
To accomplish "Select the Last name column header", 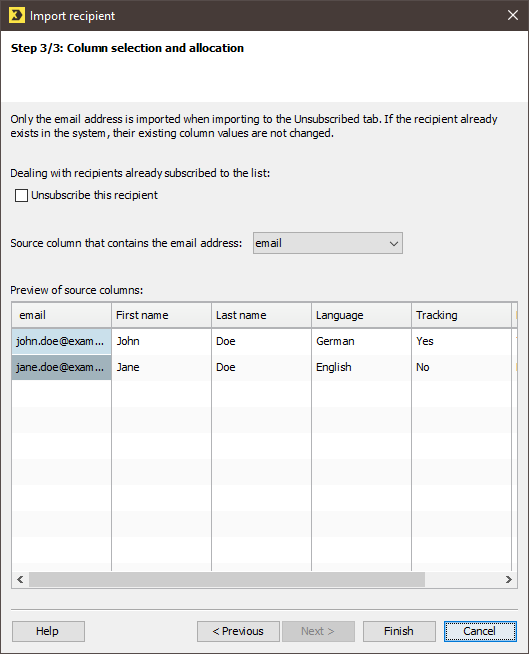I will tap(262, 315).
